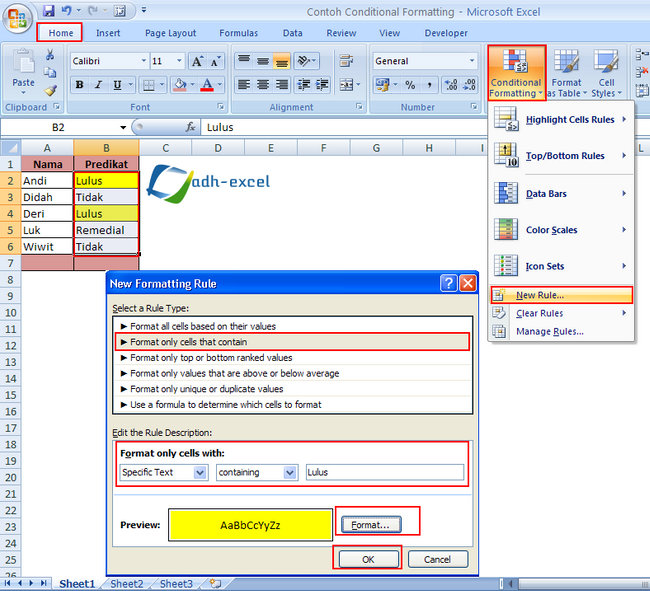Apply the Borders button
The height and width of the screenshot is (591, 650).
[148, 85]
